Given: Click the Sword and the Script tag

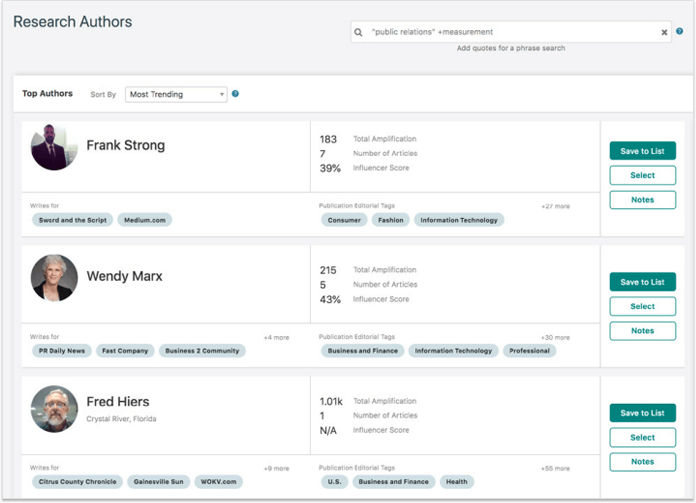Looking at the screenshot, I should (x=72, y=220).
